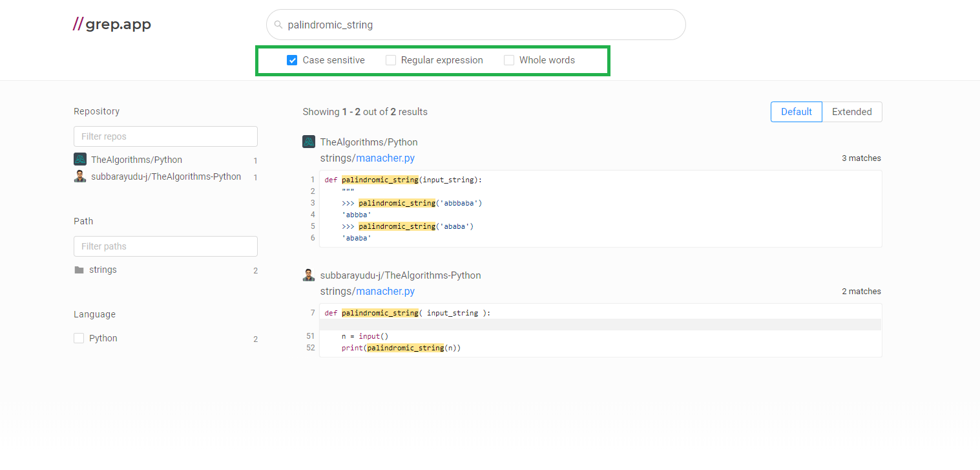This screenshot has height=470, width=980.
Task: Enable the Whole words checkbox
Action: [509, 60]
